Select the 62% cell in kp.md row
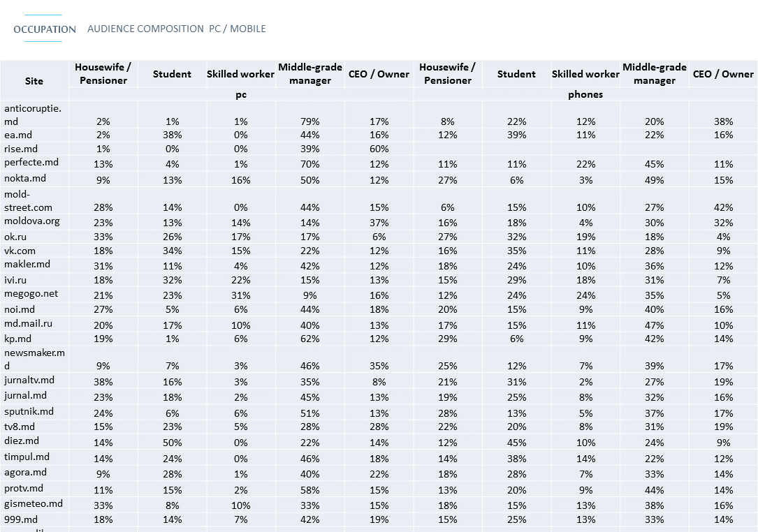 click(x=310, y=339)
